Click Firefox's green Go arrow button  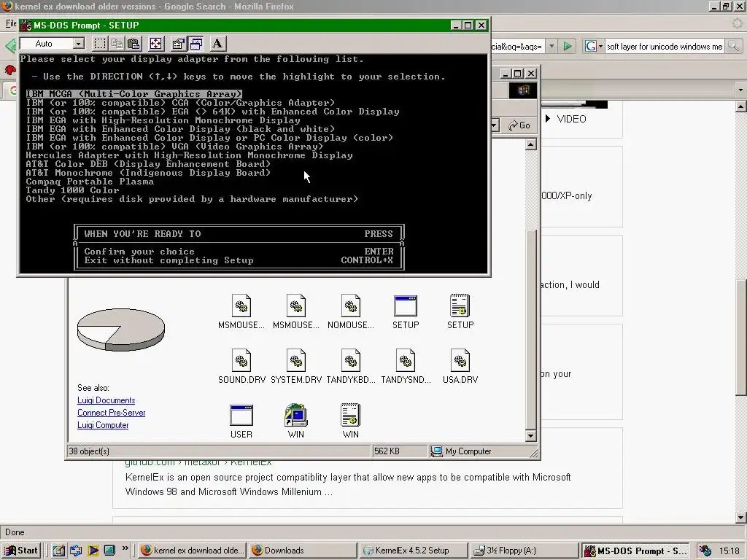[568, 46]
